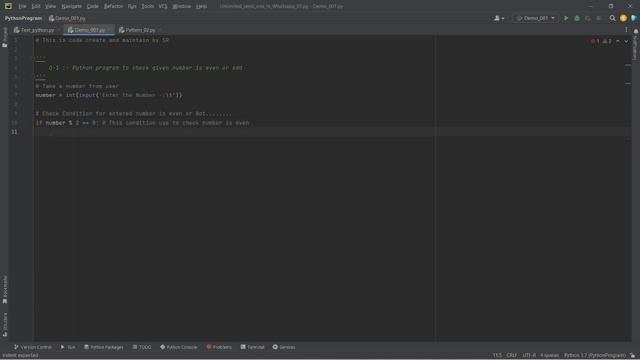Change 4 spaces indent setting
This screenshot has width=640, height=360.
coord(549,356)
